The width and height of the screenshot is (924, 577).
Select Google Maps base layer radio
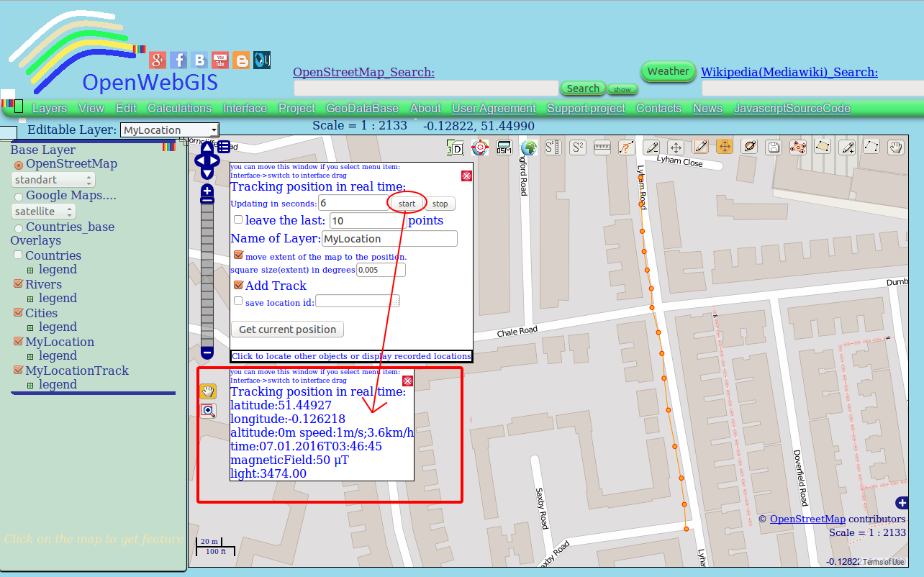point(19,197)
